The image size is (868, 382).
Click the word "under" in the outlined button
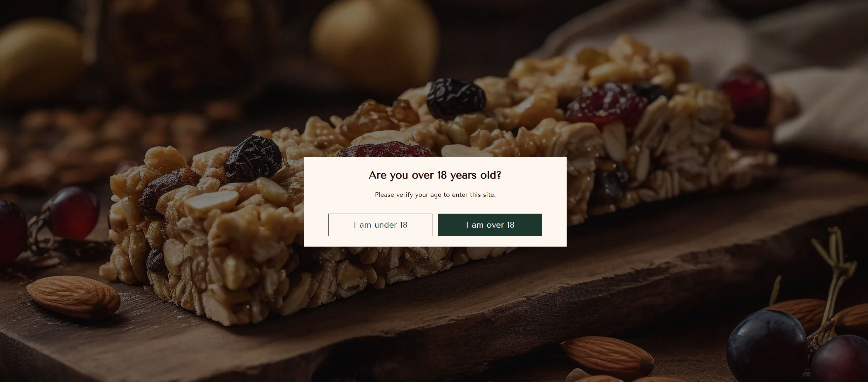point(385,225)
